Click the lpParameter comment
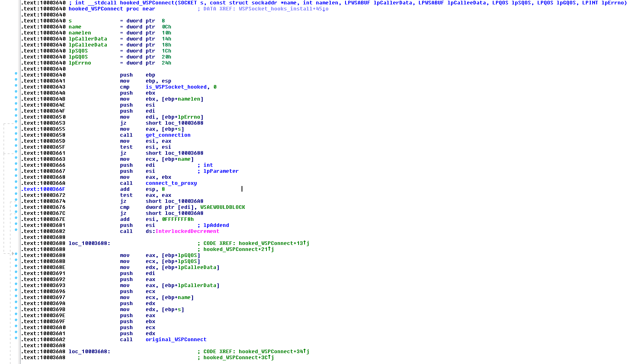 221,171
